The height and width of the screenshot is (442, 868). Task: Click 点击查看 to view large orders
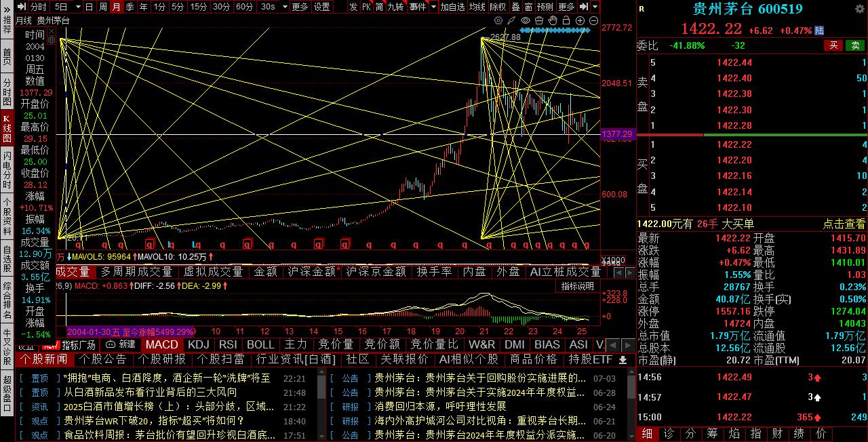pos(844,224)
